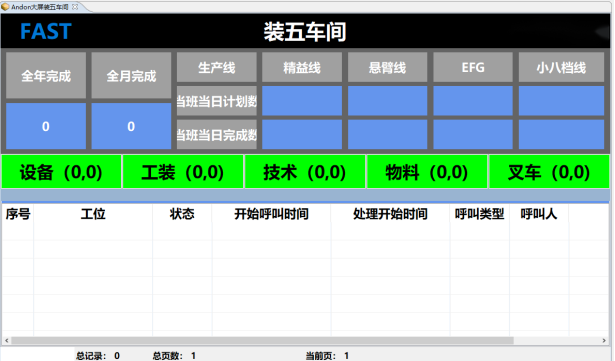Click the scroll right arrow of horizontal scrollbar
Viewport: 615px width, 361px height.
click(x=604, y=340)
